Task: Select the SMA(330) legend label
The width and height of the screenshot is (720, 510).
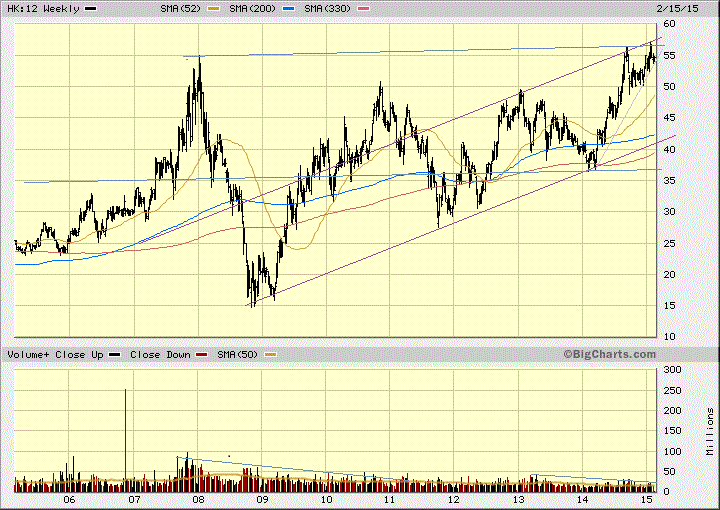Action: (328, 9)
